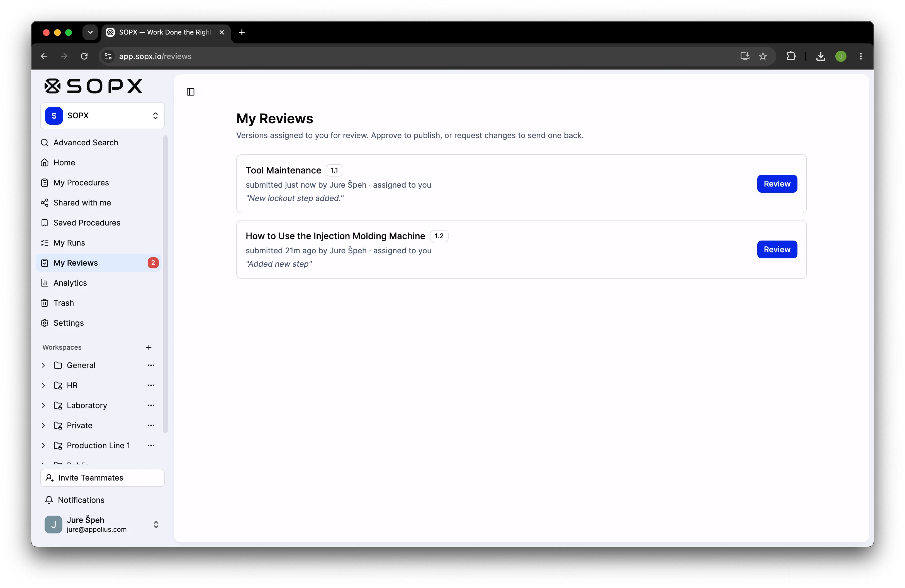Select the HR workspace folder
Viewport: 905px width, 588px height.
tap(66, 386)
